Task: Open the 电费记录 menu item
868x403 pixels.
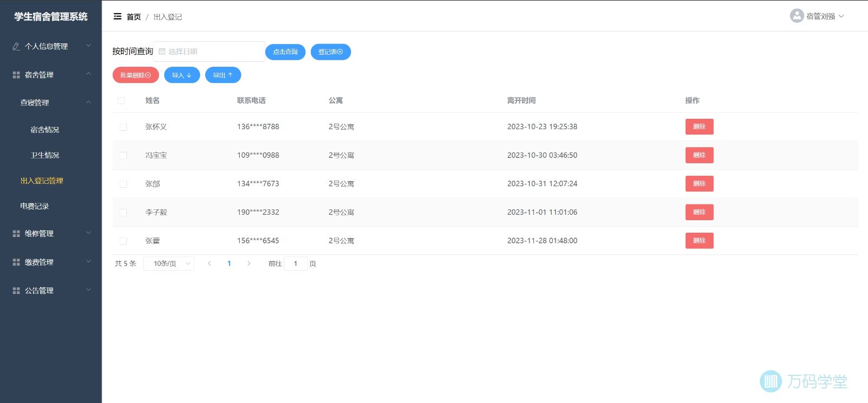Action: point(35,206)
